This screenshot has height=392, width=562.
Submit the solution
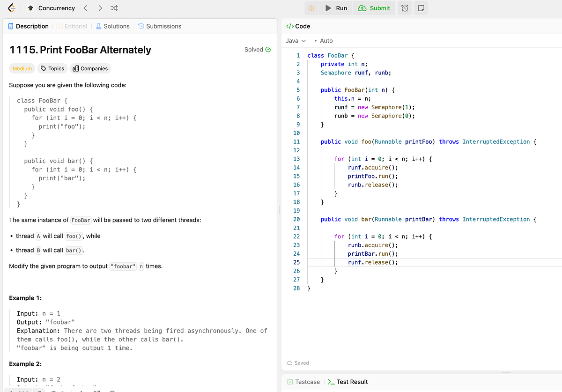[374, 7]
